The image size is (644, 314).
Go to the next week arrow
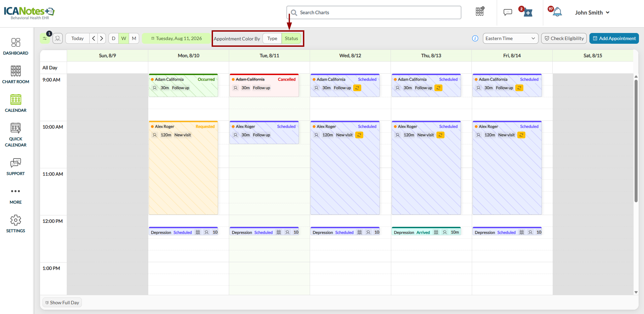pos(101,38)
